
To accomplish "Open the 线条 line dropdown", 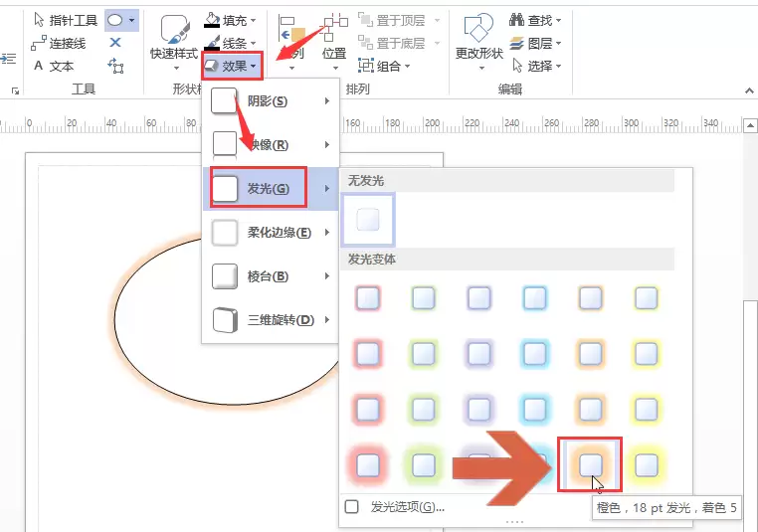I will (x=230, y=43).
